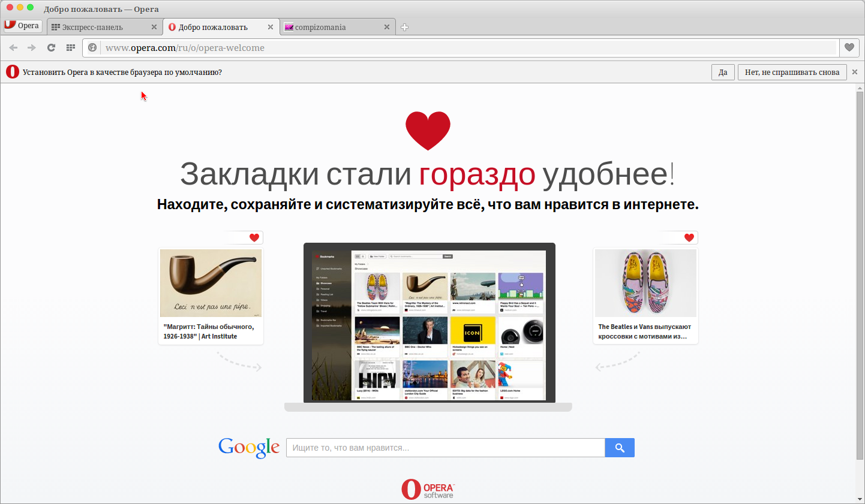865x504 pixels.
Task: Click the yellow window minimize button
Action: pyautogui.click(x=20, y=7)
